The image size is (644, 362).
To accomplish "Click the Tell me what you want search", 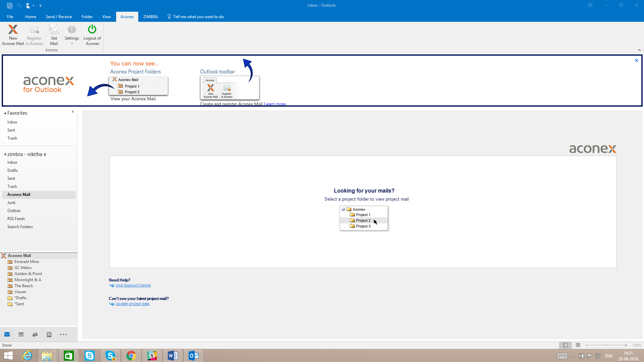I will 196,17.
